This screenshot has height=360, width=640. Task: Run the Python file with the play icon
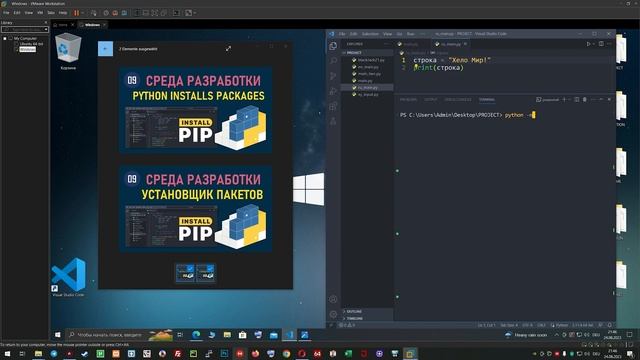coord(588,44)
